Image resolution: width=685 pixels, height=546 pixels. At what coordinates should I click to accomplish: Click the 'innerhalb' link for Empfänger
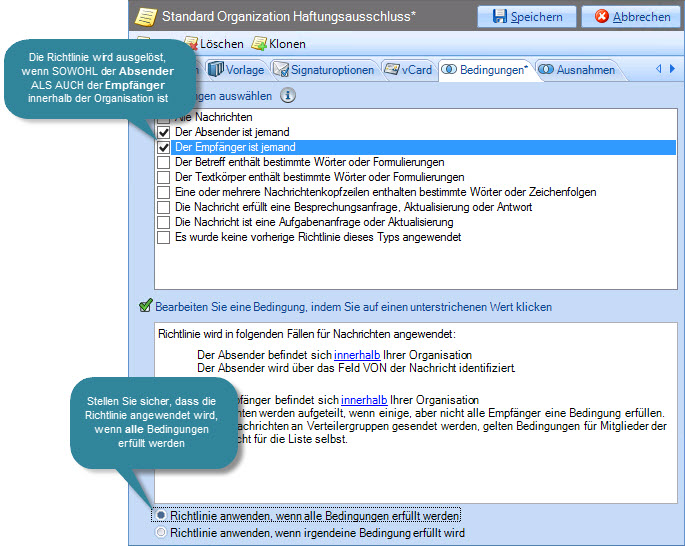click(x=364, y=400)
